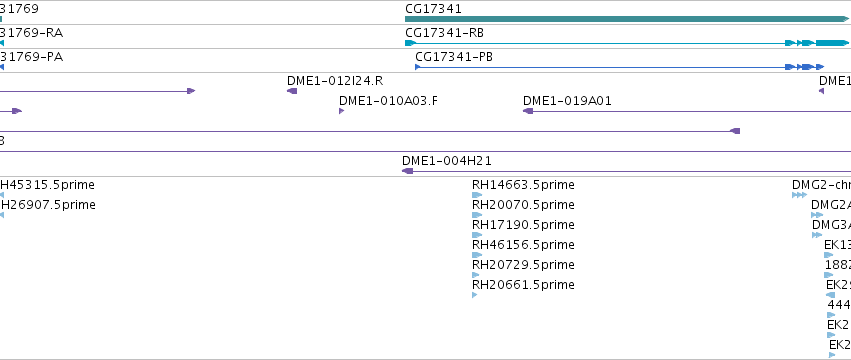Select the RH46156.5prime EST label

coord(523,245)
